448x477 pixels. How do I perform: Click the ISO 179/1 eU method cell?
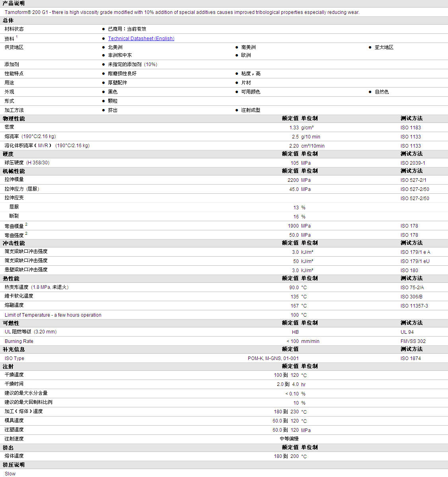(415, 261)
